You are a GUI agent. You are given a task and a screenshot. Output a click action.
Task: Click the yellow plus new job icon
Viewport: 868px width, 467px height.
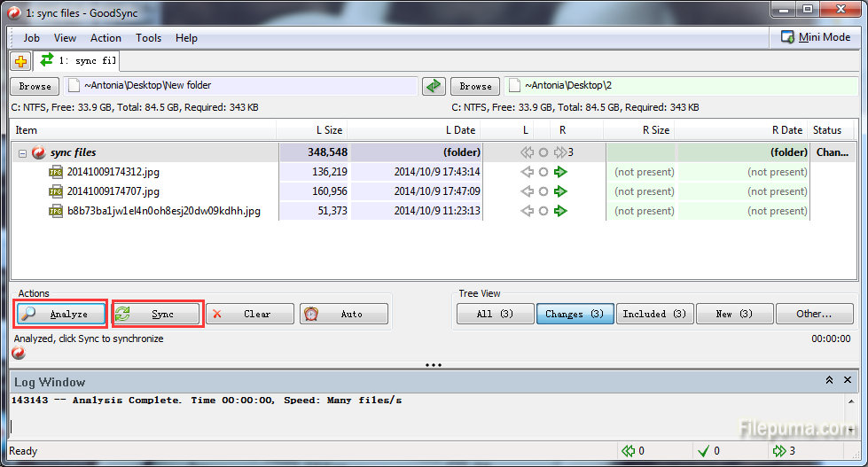pos(21,61)
